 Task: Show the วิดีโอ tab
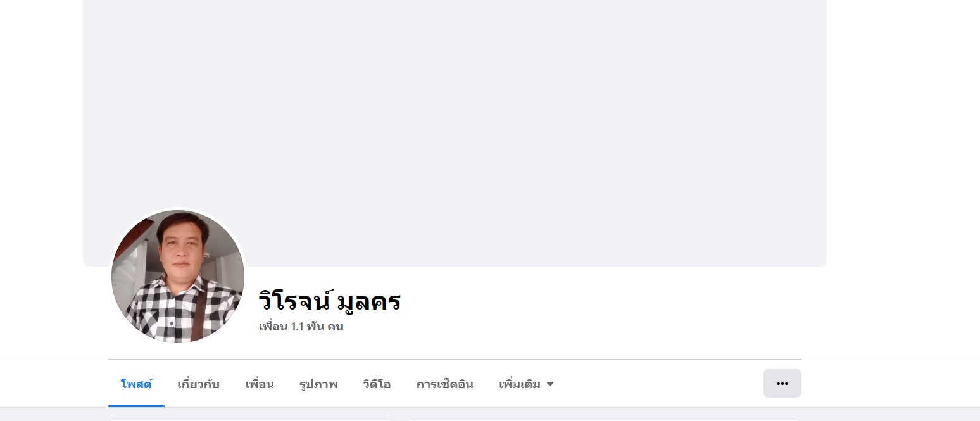click(x=377, y=384)
